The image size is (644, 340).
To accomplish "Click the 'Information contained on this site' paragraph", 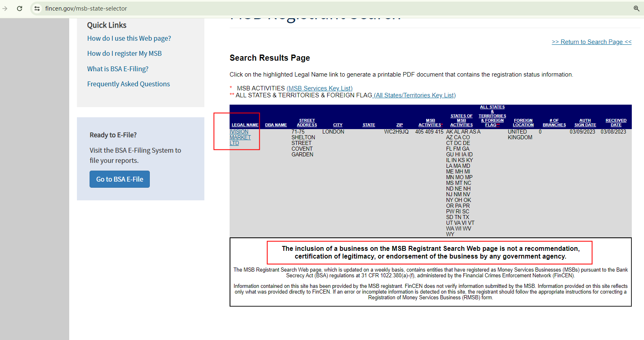I will coord(431,292).
